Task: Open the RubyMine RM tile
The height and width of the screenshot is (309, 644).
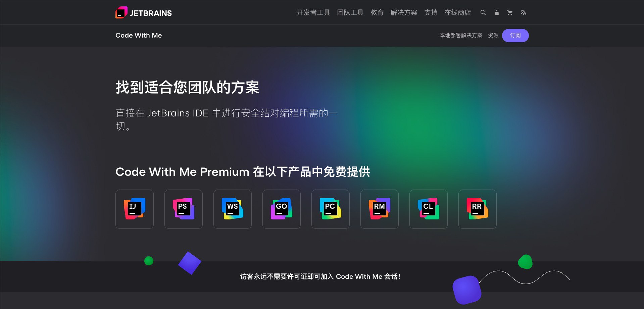Action: [x=380, y=209]
